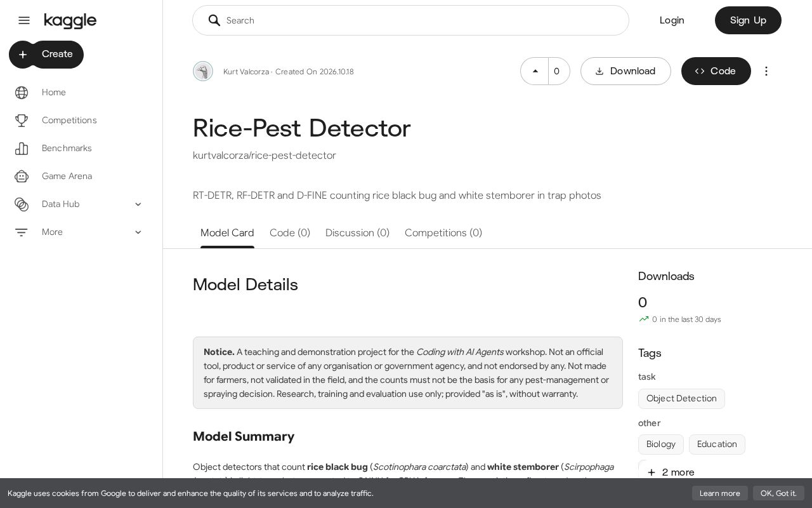Screen dimensions: 812x508
Task: Click the Competitions trophy icon
Action: (x=22, y=121)
